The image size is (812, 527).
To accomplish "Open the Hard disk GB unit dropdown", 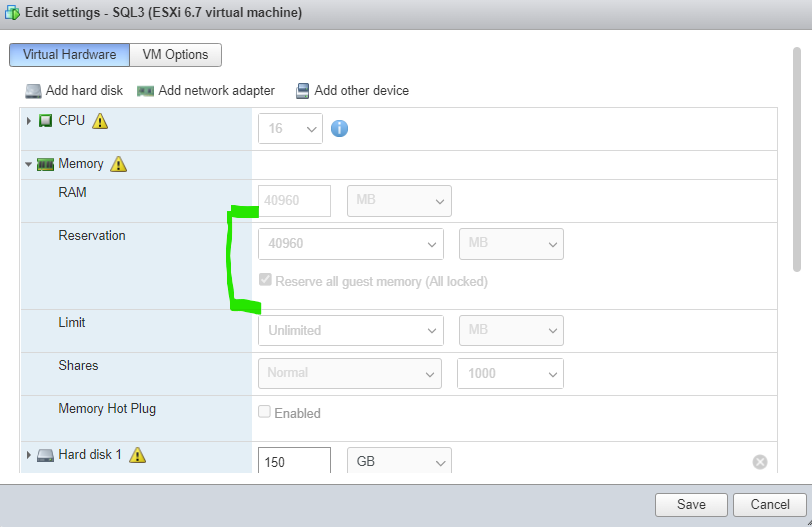I will coord(399,461).
